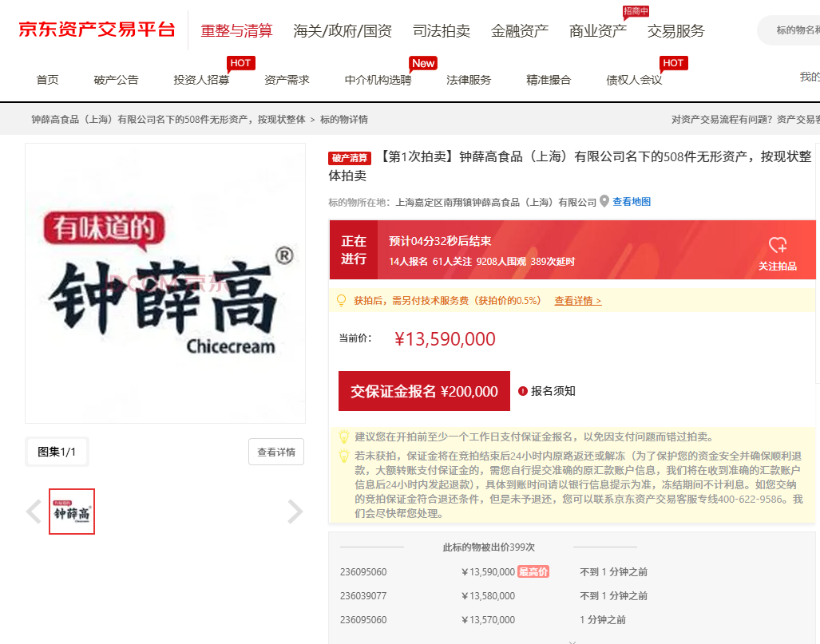
Task: Click the red exclamation 报名须知 icon
Action: tap(522, 391)
